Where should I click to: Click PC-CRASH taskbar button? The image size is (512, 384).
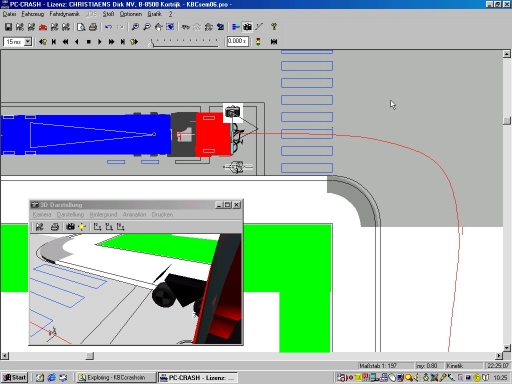[x=197, y=378]
